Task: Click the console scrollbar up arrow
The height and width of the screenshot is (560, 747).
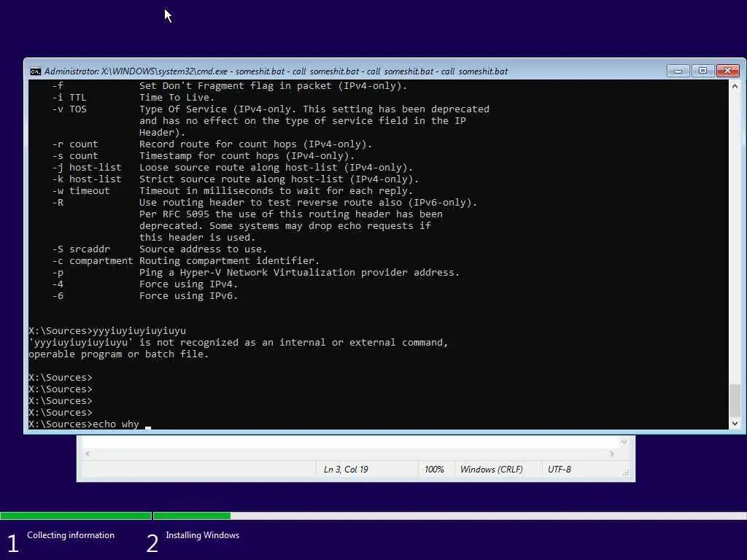Action: [735, 86]
